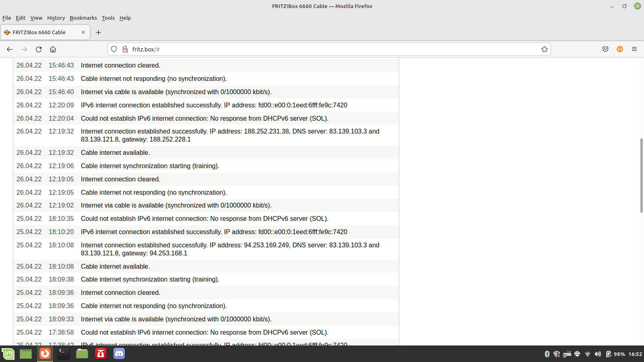Select the 12:19:32 'Cable internet available.' entry
Screen dimensions: 644x362
[206, 152]
